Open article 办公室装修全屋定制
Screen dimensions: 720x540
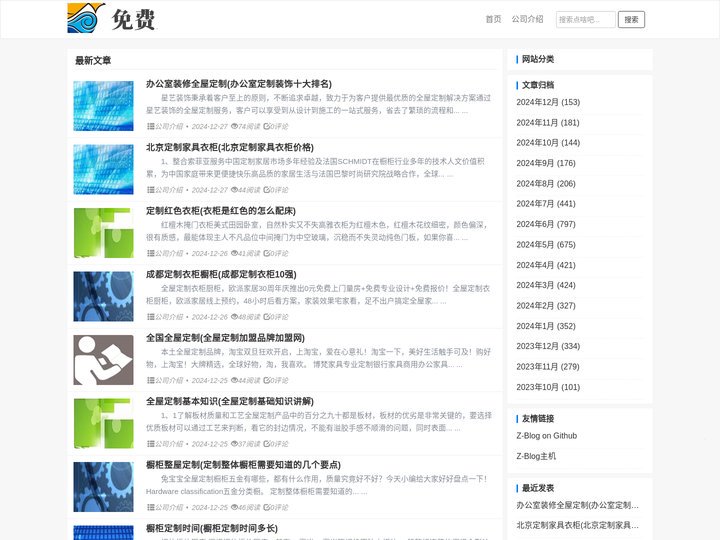pos(239,84)
